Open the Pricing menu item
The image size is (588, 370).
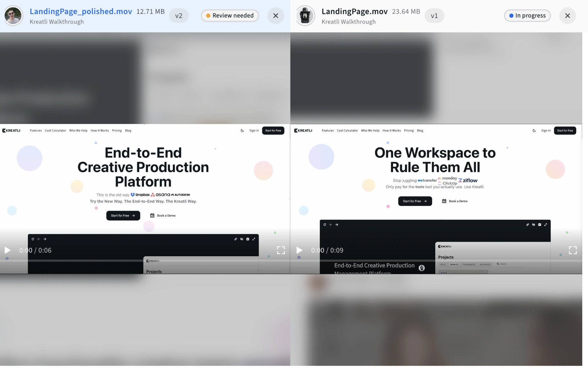[117, 131]
